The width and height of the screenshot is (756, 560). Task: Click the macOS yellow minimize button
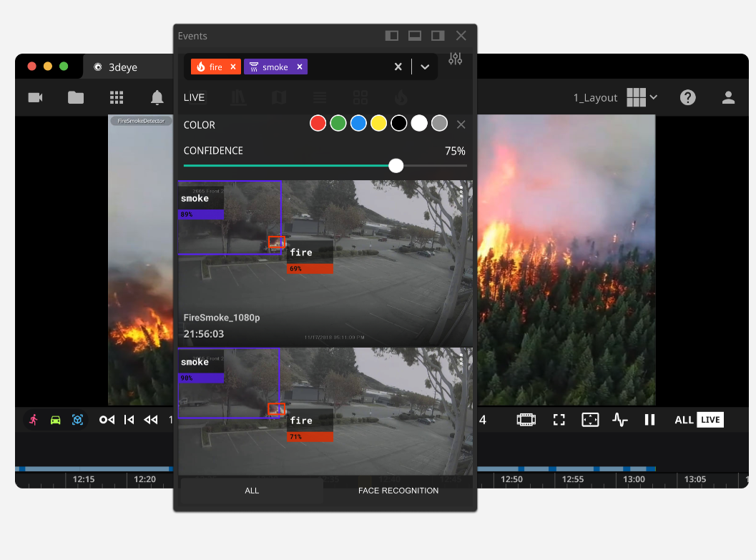(48, 66)
